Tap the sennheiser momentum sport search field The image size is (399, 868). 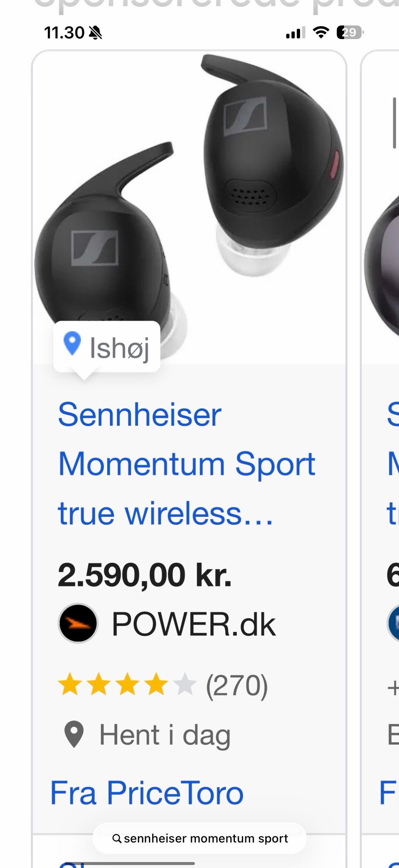tap(199, 838)
